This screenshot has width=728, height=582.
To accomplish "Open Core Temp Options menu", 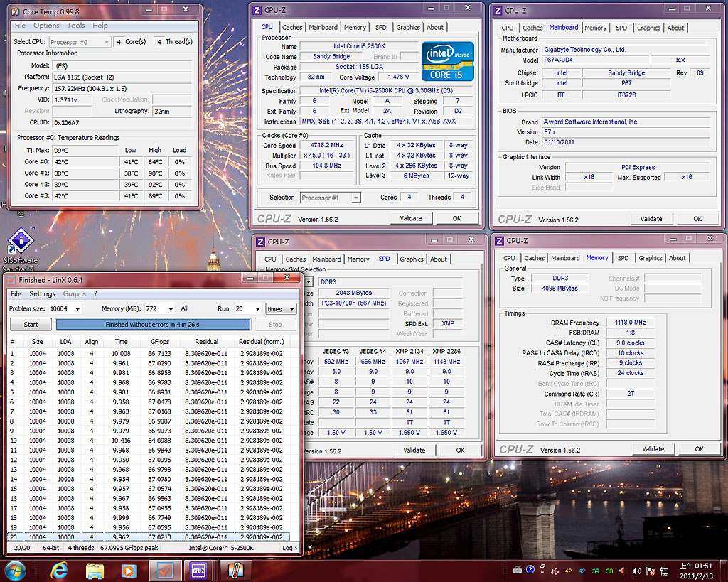I will pyautogui.click(x=46, y=26).
